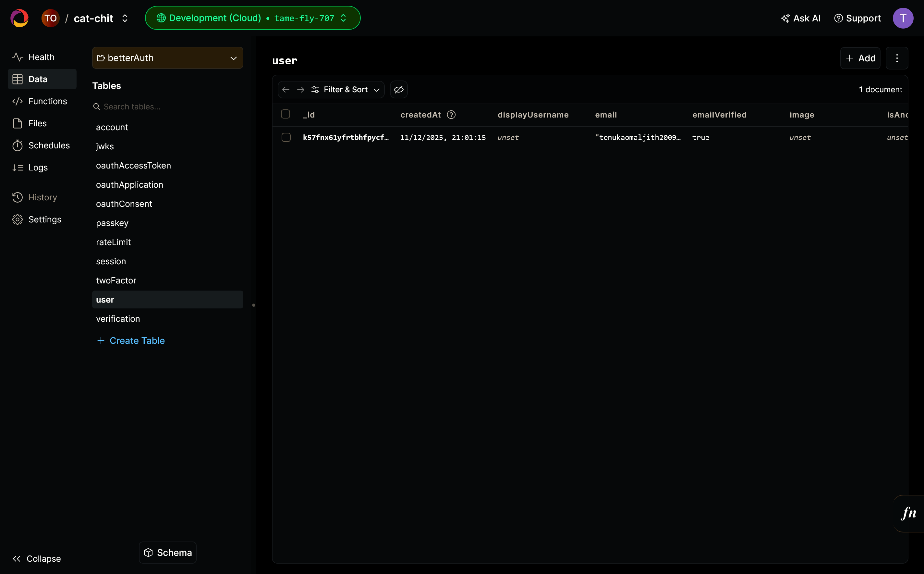Collapse the sidebar via Collapse button
Screen dimensions: 924x574
pos(37,558)
